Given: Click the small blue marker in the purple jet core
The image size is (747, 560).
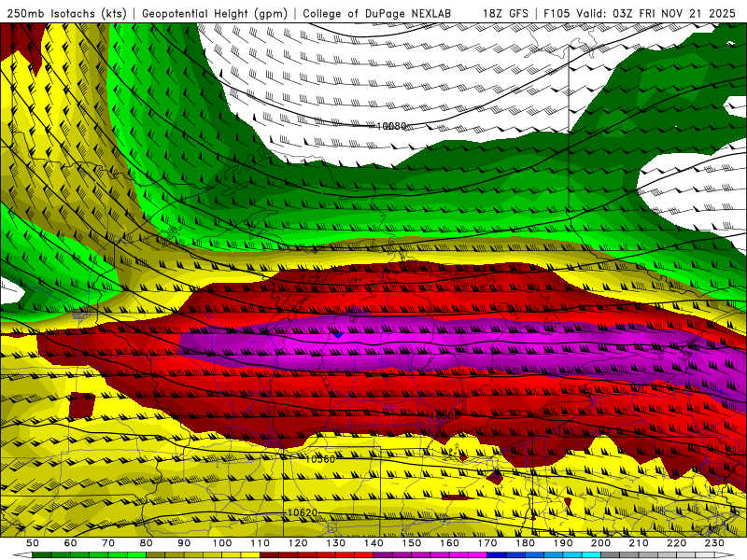Looking at the screenshot, I should coord(338,335).
